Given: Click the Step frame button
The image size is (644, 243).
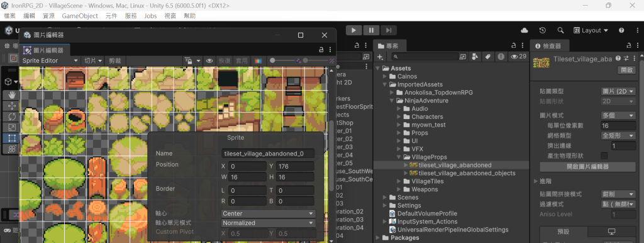Looking at the screenshot, I should [x=388, y=30].
